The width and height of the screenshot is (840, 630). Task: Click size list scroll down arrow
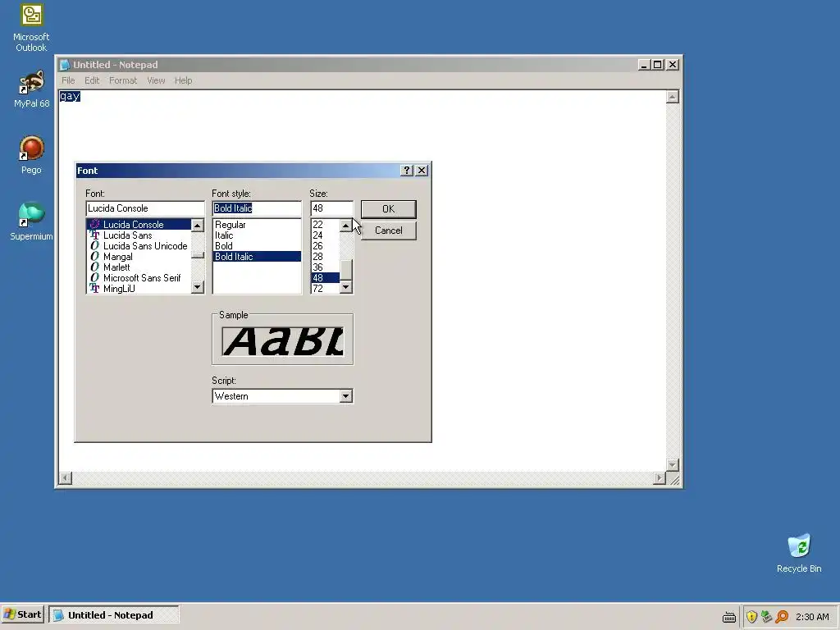(x=346, y=287)
